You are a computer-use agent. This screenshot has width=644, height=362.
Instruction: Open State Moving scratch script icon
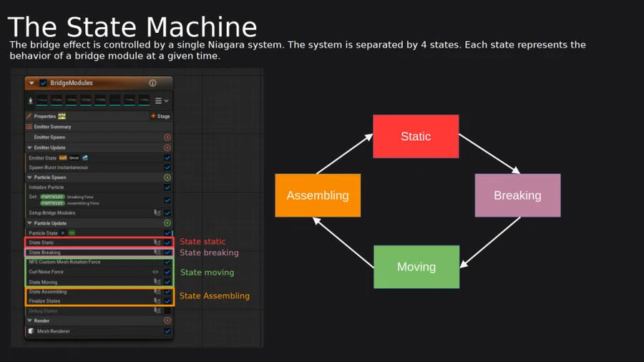click(157, 282)
